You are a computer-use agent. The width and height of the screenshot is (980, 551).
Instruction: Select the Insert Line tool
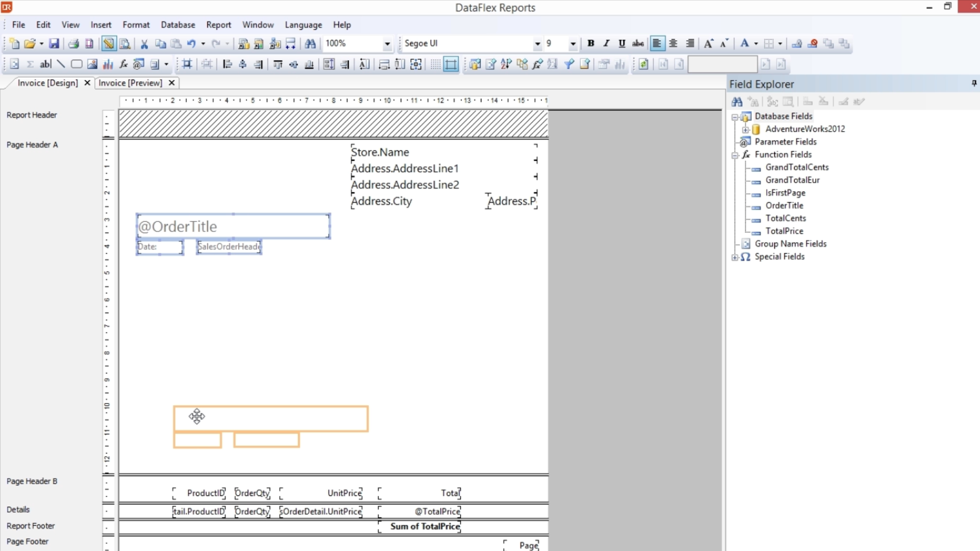(61, 64)
